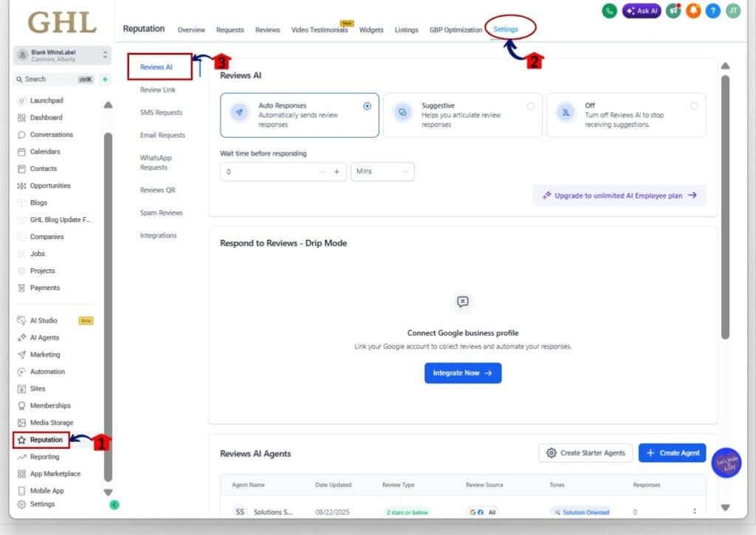Click Upgrade to unlimited AI Employee plan
Image resolution: width=756 pixels, height=535 pixels.
pos(619,196)
